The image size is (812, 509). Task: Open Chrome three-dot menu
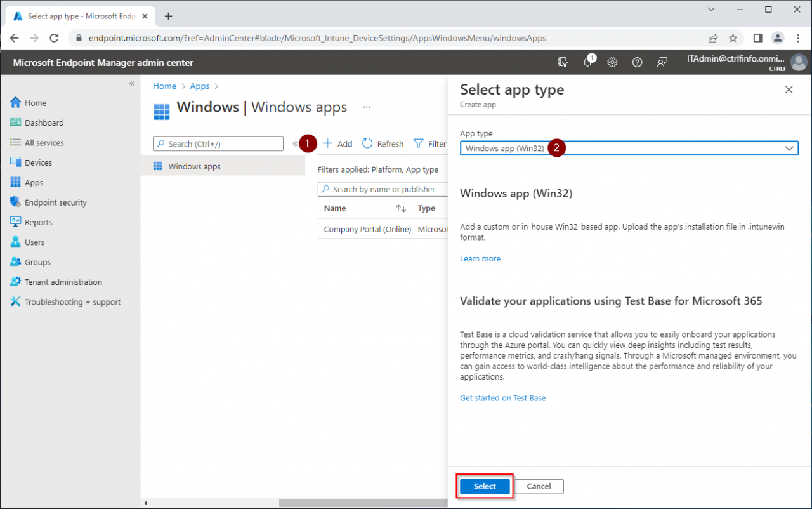pos(797,38)
